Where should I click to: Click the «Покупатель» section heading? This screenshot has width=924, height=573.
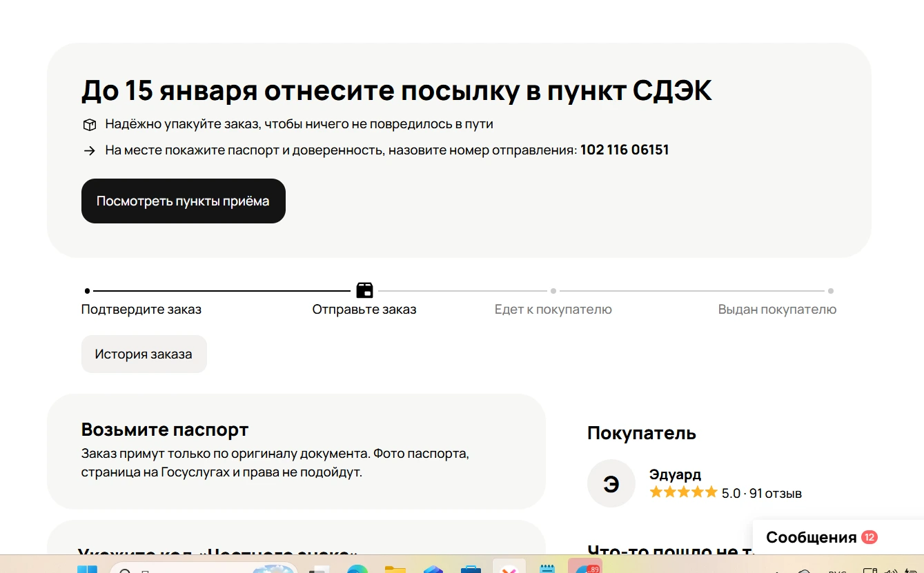(x=642, y=433)
